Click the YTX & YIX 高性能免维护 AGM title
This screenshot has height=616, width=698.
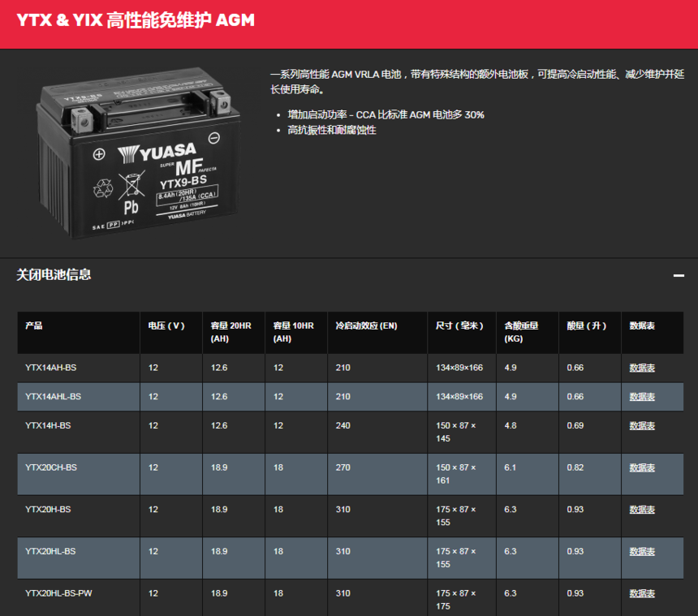tap(136, 20)
